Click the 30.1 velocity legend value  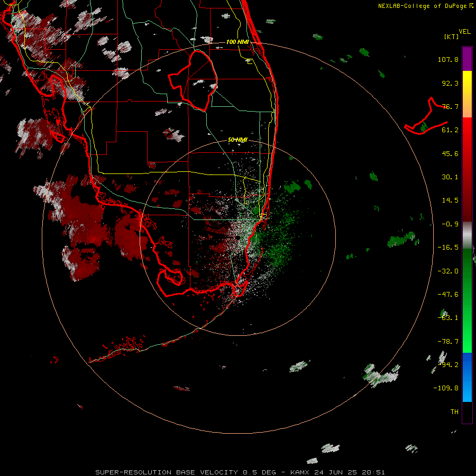(x=450, y=177)
